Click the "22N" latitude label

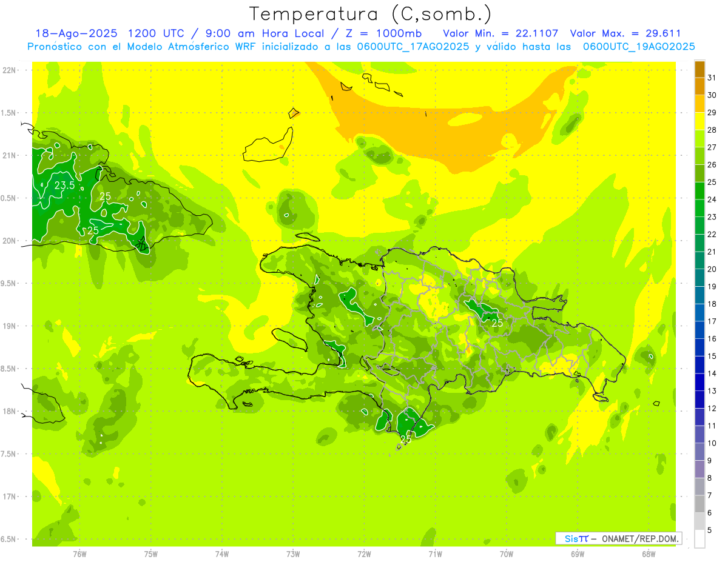pyautogui.click(x=9, y=70)
